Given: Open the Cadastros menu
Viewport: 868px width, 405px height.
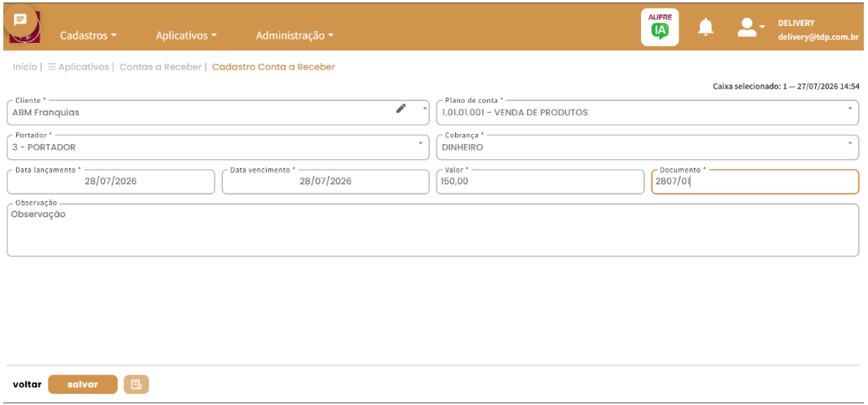Looking at the screenshot, I should pos(88,35).
